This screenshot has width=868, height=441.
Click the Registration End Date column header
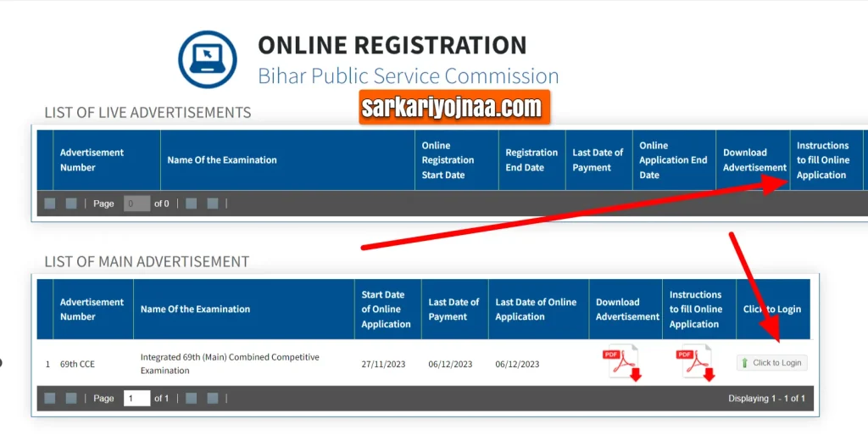(x=532, y=160)
